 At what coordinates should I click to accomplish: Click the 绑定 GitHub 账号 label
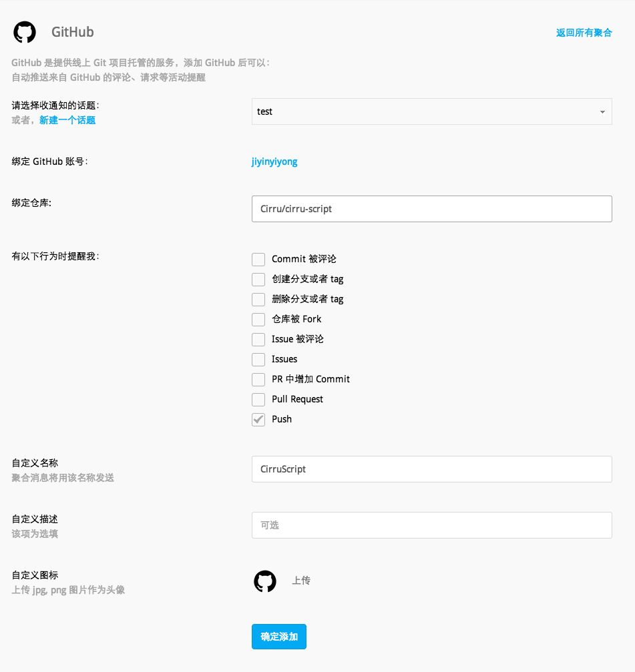(49, 161)
